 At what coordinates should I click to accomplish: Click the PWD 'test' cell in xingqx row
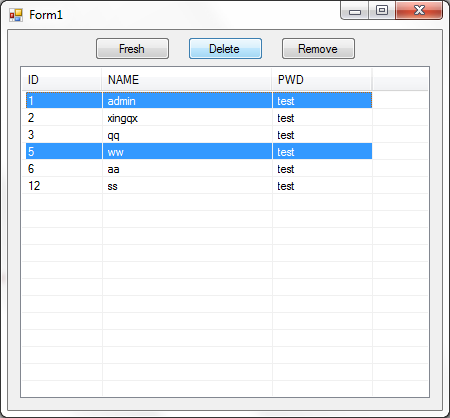coord(322,118)
